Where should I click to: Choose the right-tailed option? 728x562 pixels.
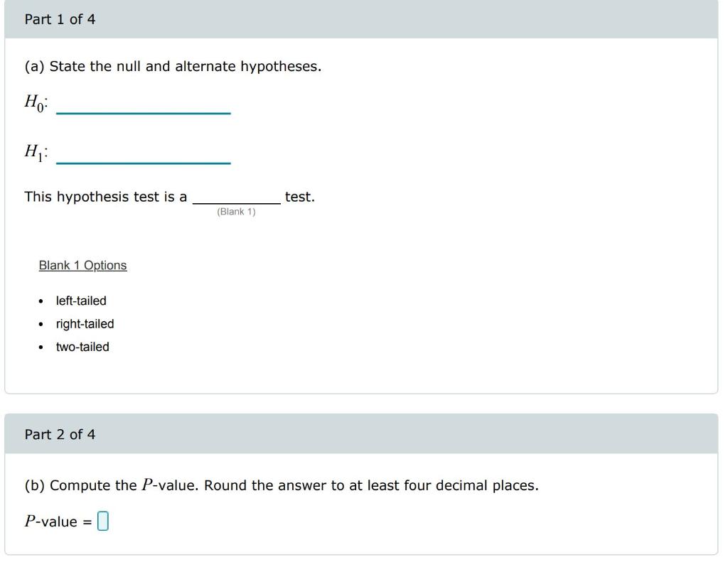coord(85,324)
